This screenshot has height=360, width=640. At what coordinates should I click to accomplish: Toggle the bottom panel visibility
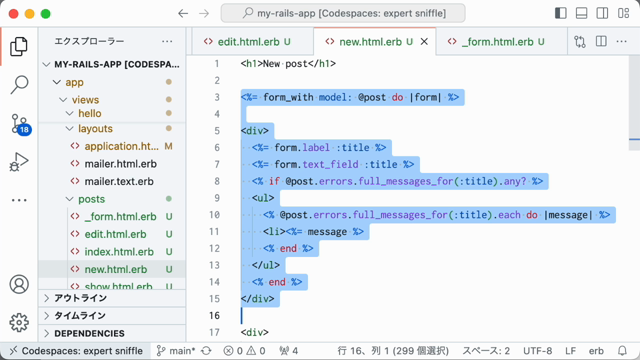point(581,13)
